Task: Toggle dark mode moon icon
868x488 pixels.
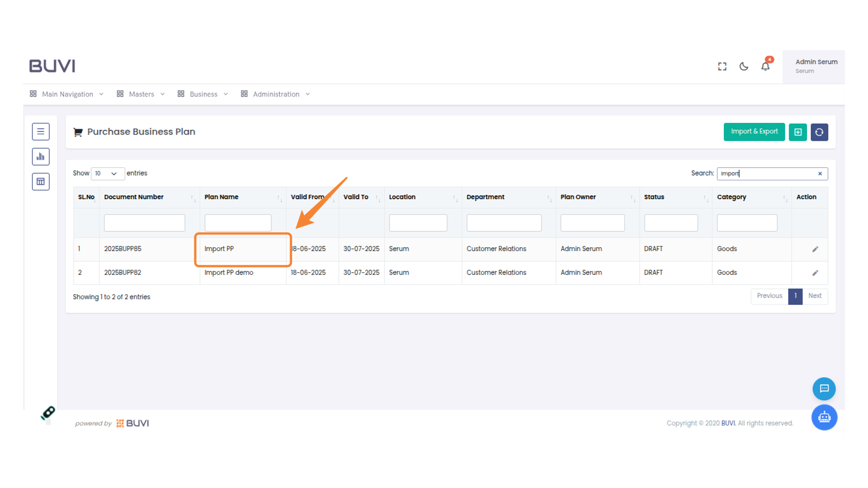Action: pyautogui.click(x=744, y=66)
